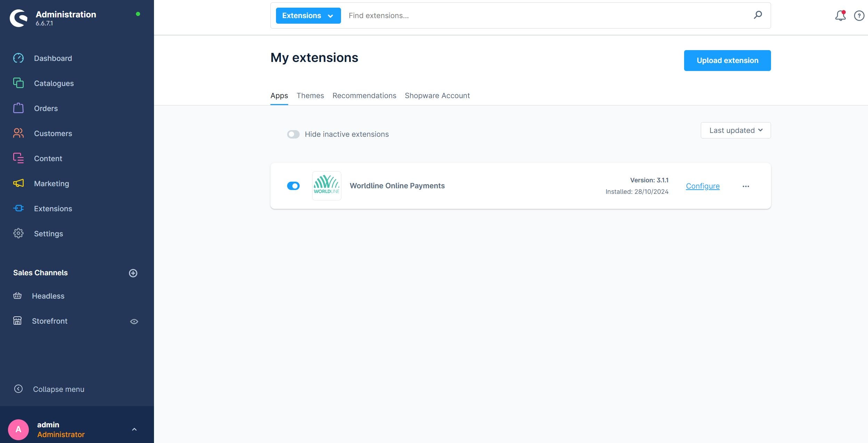Open the Worldline extension three-dot menu
This screenshot has width=868, height=443.
[745, 186]
